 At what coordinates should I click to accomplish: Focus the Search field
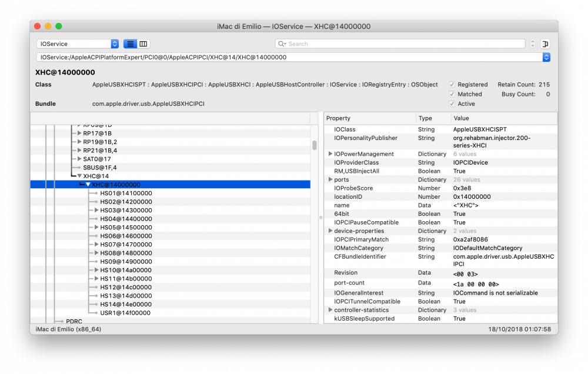click(400, 44)
